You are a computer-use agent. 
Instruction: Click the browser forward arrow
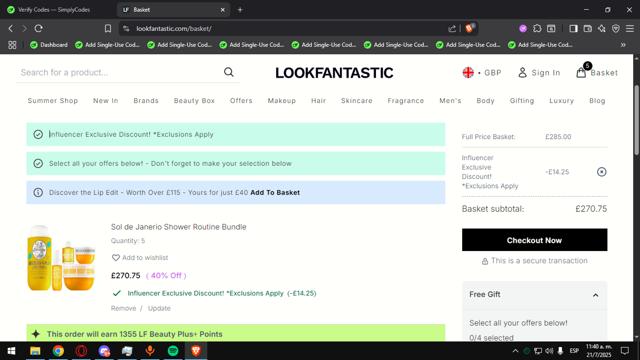tap(24, 28)
